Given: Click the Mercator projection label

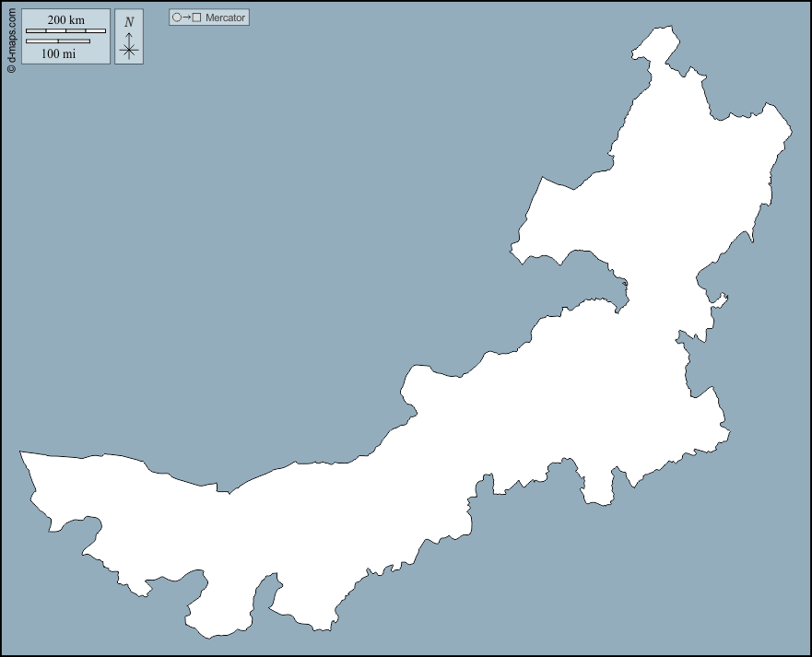Looking at the screenshot, I should coord(225,18).
